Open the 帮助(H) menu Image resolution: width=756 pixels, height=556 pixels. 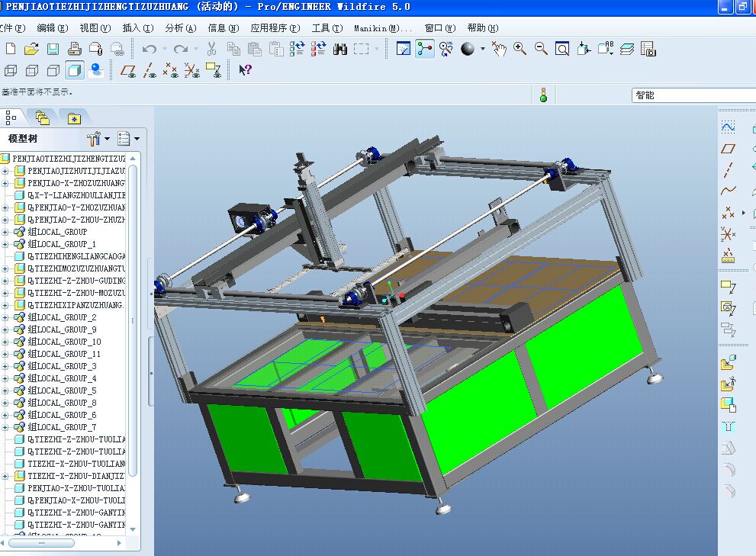tap(483, 28)
